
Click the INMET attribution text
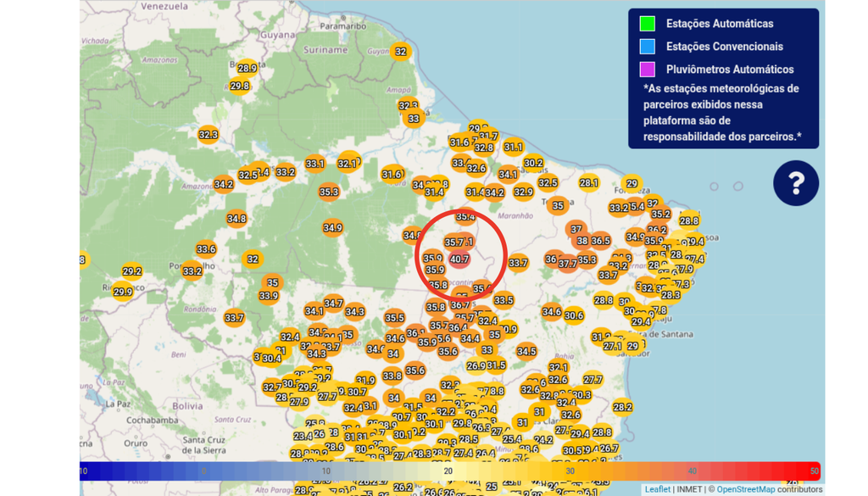(x=689, y=489)
